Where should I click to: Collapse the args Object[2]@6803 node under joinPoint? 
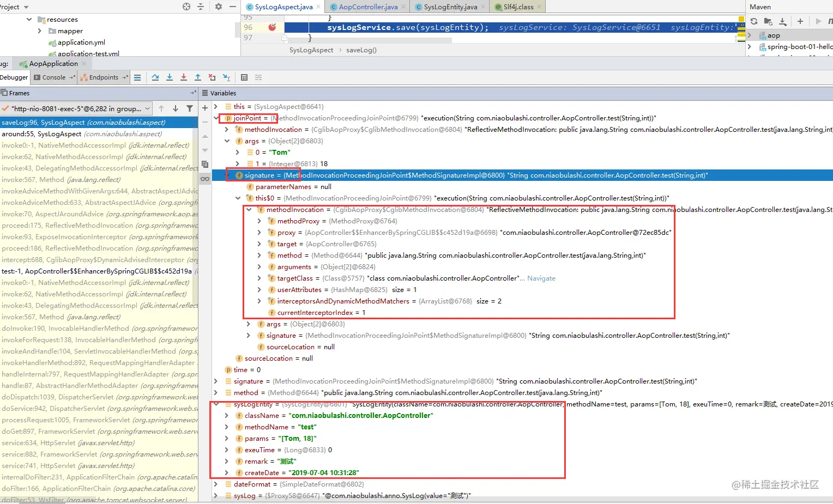click(x=227, y=141)
